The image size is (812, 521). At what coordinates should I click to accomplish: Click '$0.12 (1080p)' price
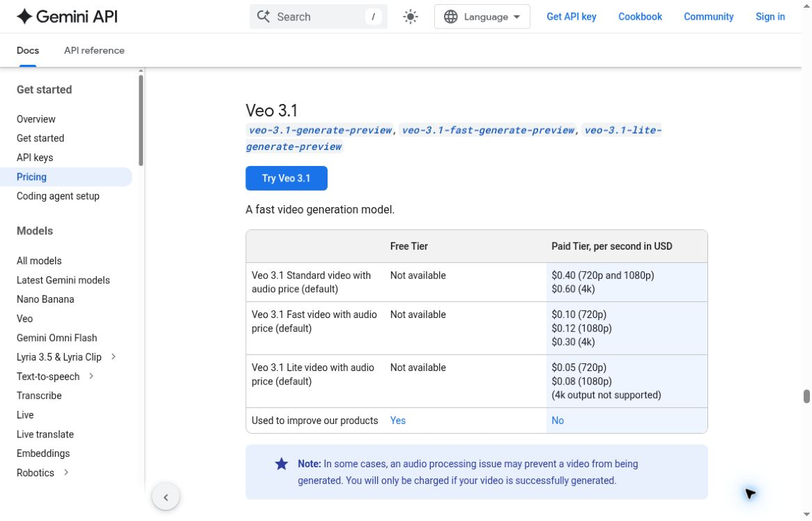click(581, 328)
